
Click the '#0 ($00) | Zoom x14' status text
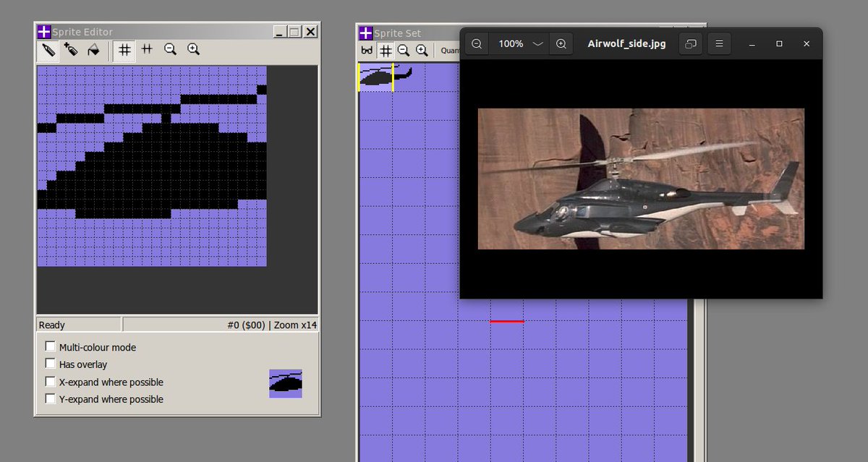272,325
